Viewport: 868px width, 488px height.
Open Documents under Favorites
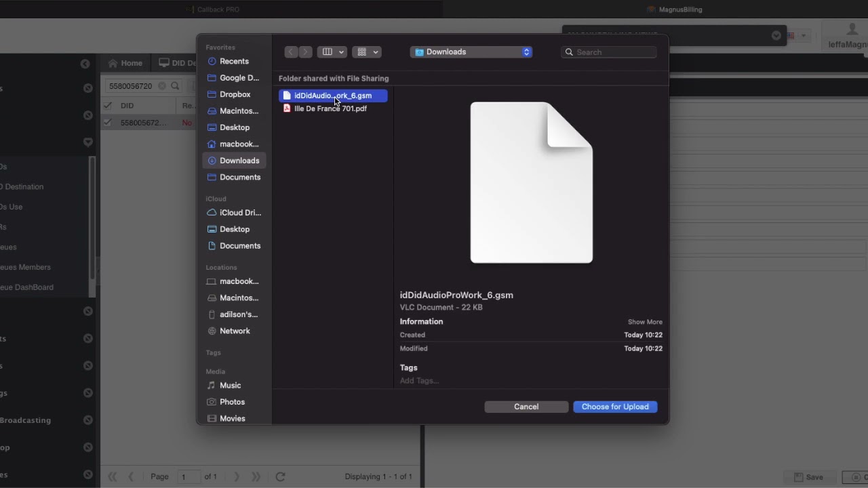pos(234,177)
